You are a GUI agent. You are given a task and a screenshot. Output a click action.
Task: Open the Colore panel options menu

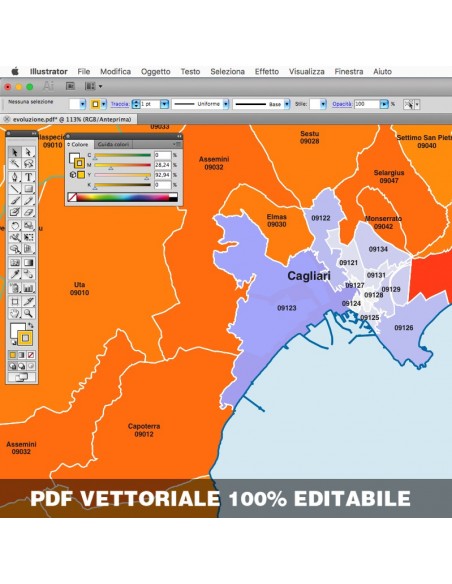(x=178, y=144)
